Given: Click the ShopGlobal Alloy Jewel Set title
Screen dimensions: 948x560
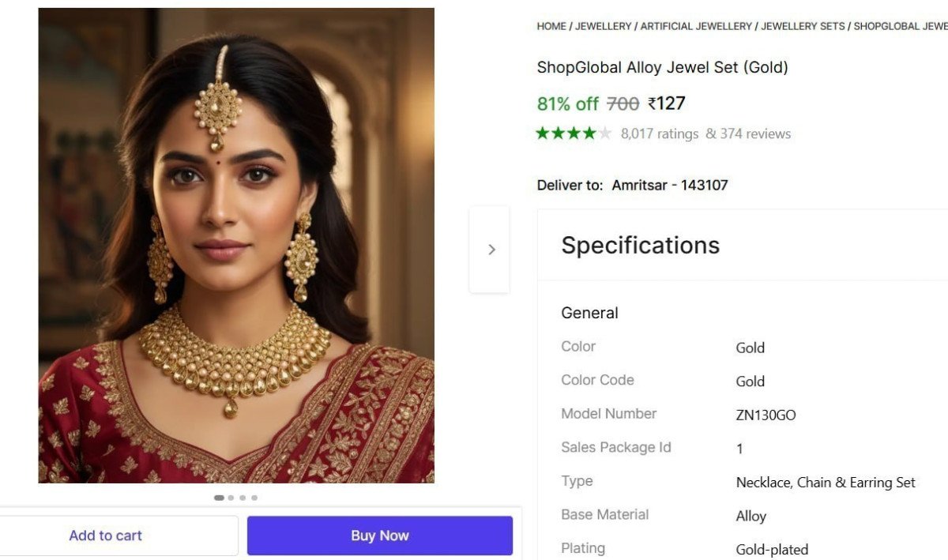Looking at the screenshot, I should [662, 67].
